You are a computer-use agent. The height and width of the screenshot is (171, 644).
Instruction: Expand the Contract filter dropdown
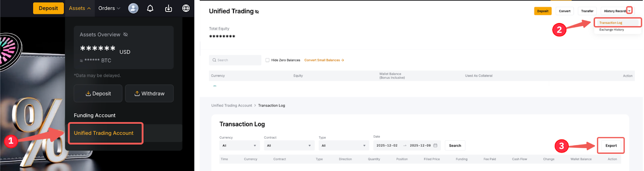point(289,146)
